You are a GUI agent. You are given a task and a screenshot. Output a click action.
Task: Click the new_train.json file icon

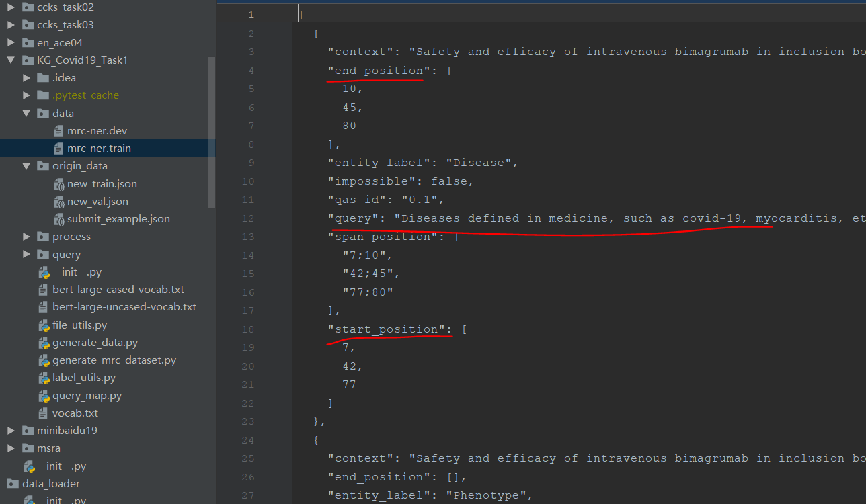pos(58,183)
